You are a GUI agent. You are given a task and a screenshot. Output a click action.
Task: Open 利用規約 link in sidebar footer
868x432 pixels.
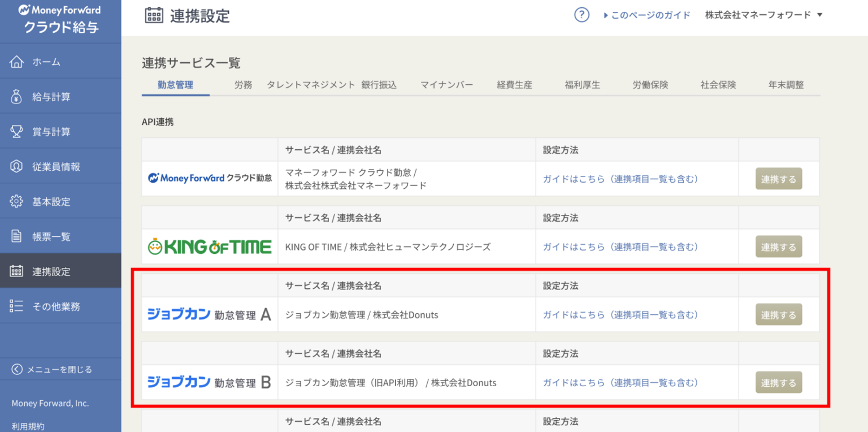[28, 426]
